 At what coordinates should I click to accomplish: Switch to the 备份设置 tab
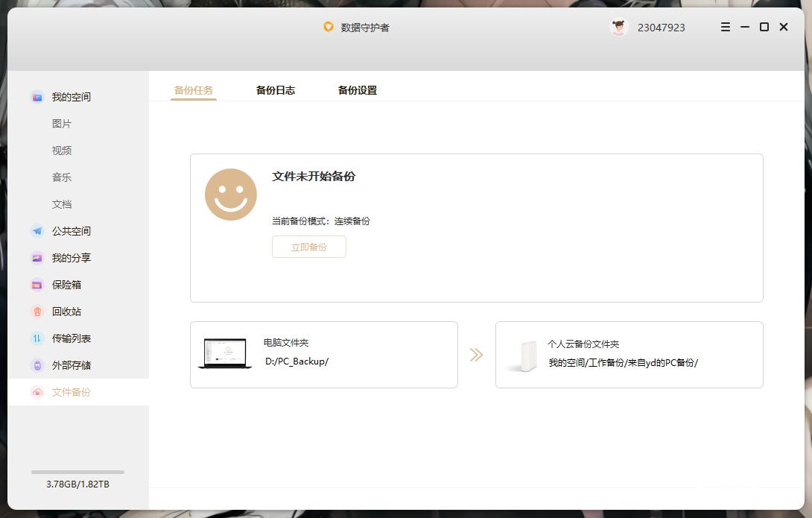click(356, 89)
